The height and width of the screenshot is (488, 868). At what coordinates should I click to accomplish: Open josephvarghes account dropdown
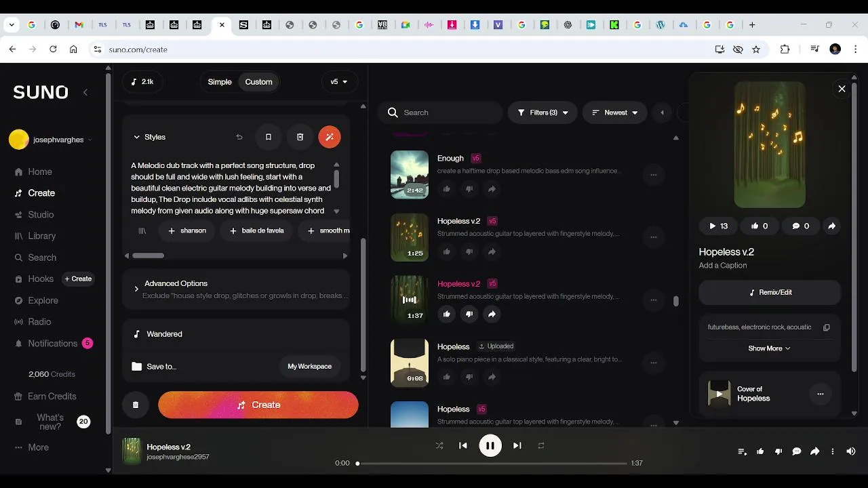coord(51,140)
